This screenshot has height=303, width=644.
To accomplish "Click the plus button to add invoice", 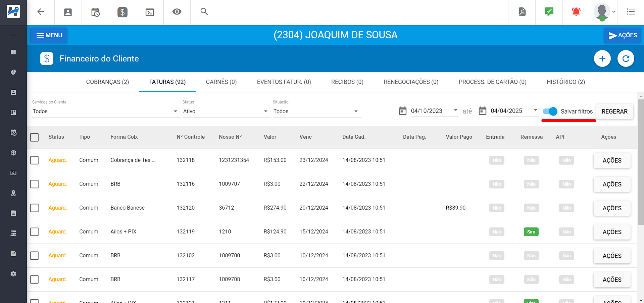I will pyautogui.click(x=602, y=59).
